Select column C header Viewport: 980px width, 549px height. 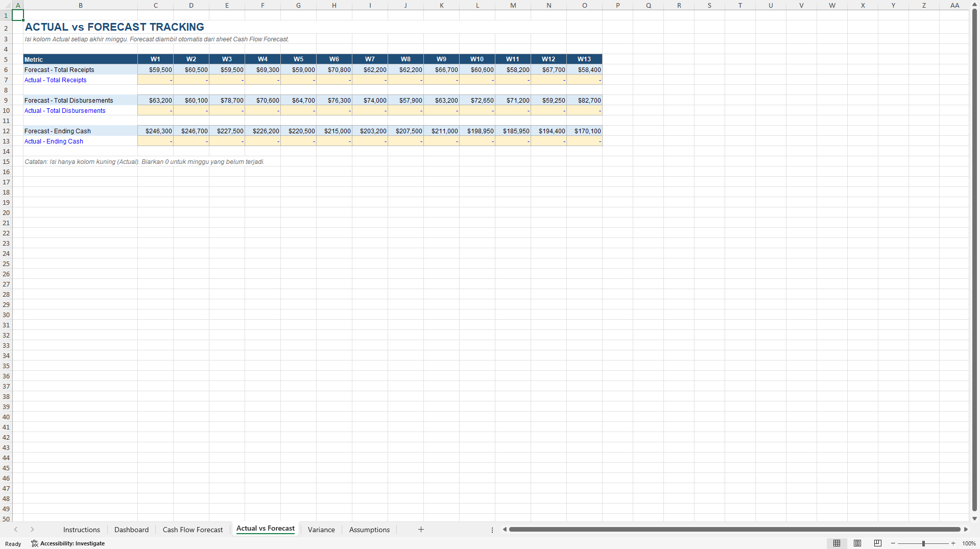(x=156, y=5)
